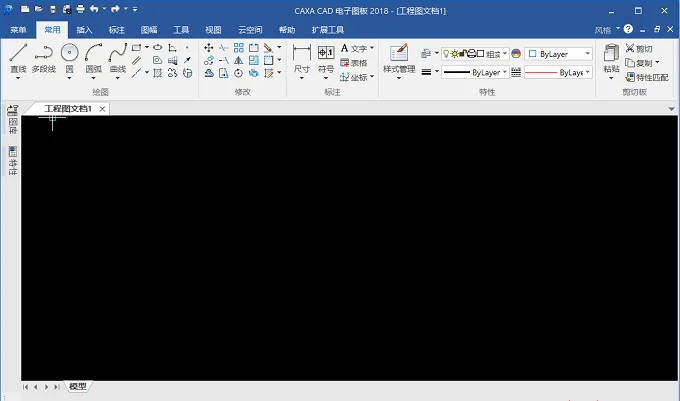Expand the 复制 copy dropdown arrow
This screenshot has height=401, width=680.
[657, 63]
